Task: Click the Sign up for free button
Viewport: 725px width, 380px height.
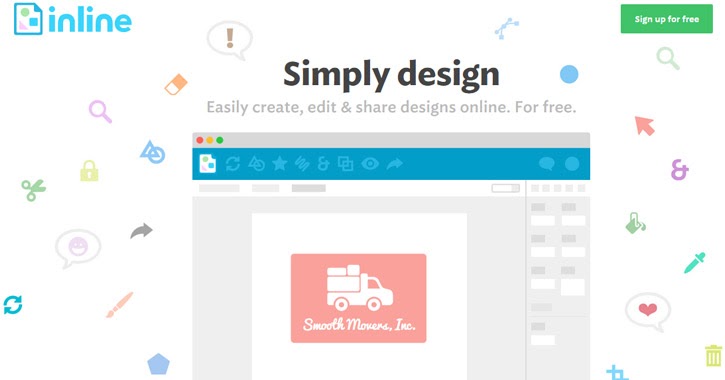Action: (666, 19)
